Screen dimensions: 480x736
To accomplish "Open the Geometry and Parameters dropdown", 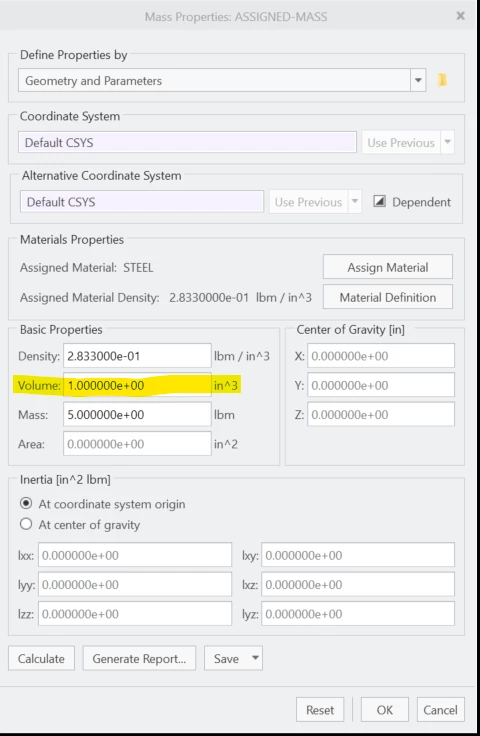I will tap(418, 80).
